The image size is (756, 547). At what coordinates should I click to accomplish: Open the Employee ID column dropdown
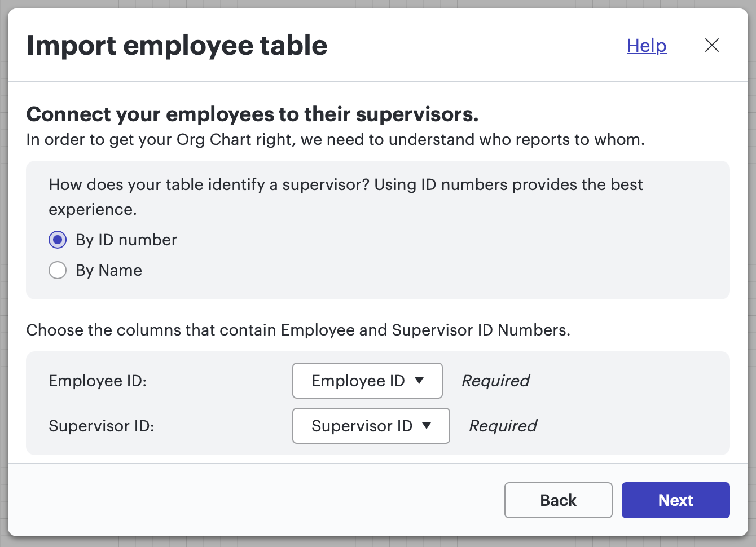point(367,381)
